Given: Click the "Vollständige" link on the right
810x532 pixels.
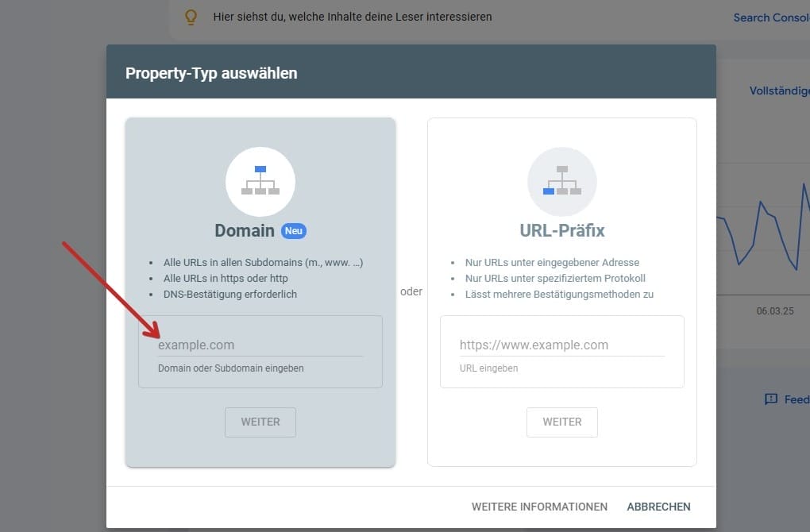Looking at the screenshot, I should (x=778, y=91).
